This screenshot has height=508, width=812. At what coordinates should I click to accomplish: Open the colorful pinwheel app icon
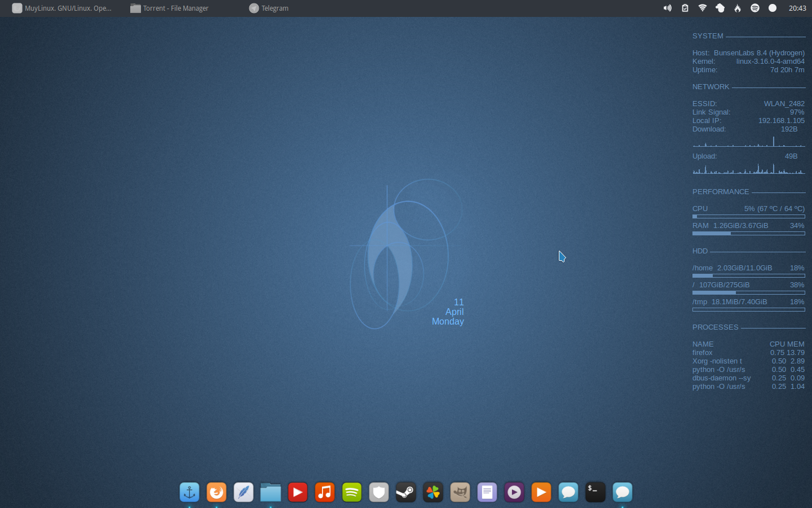(433, 492)
